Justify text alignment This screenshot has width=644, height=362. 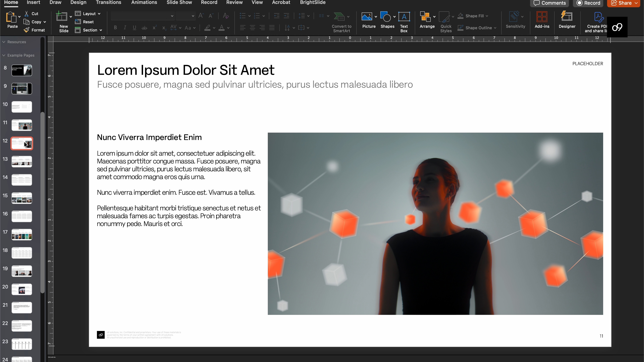[272, 28]
